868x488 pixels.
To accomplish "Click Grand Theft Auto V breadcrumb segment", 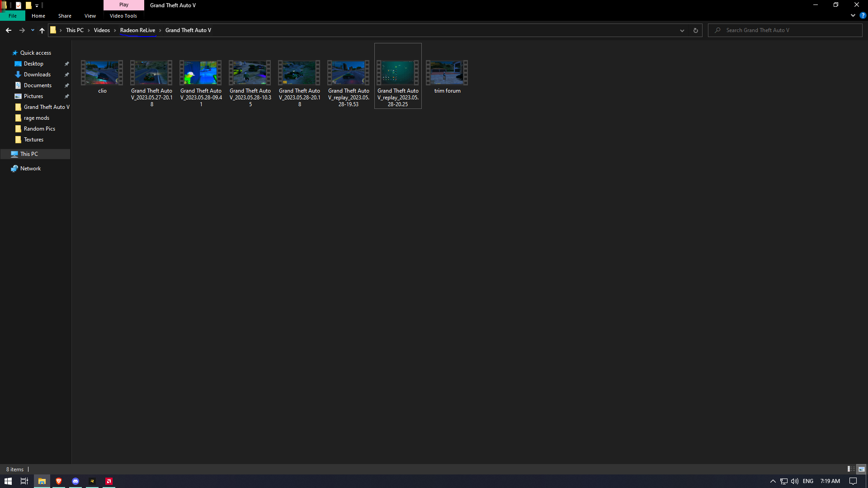I will pyautogui.click(x=188, y=30).
